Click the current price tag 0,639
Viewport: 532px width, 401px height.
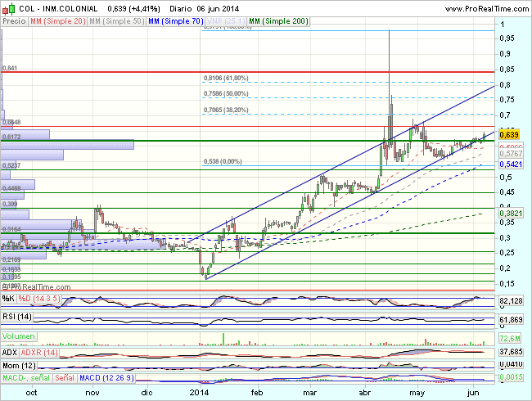coord(510,134)
